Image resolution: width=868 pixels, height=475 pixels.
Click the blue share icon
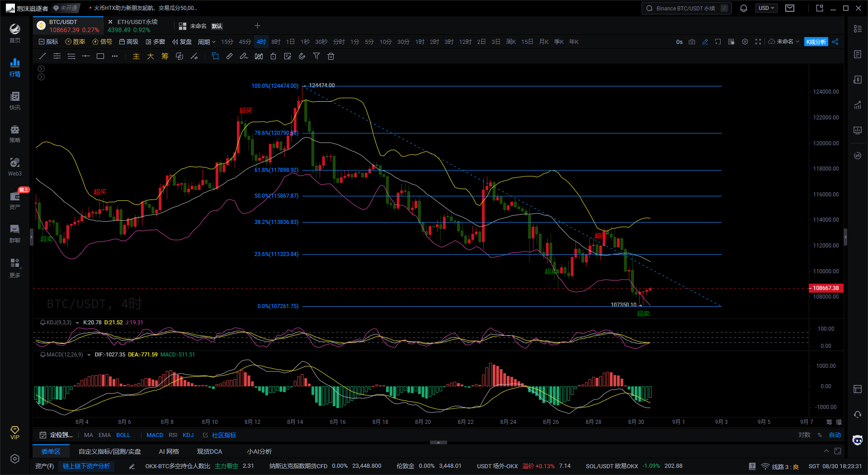(835, 42)
